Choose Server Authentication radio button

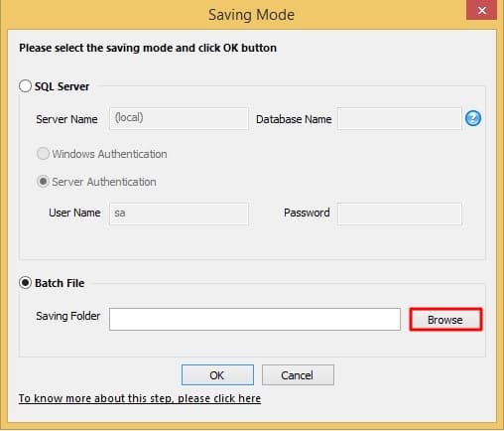(43, 182)
